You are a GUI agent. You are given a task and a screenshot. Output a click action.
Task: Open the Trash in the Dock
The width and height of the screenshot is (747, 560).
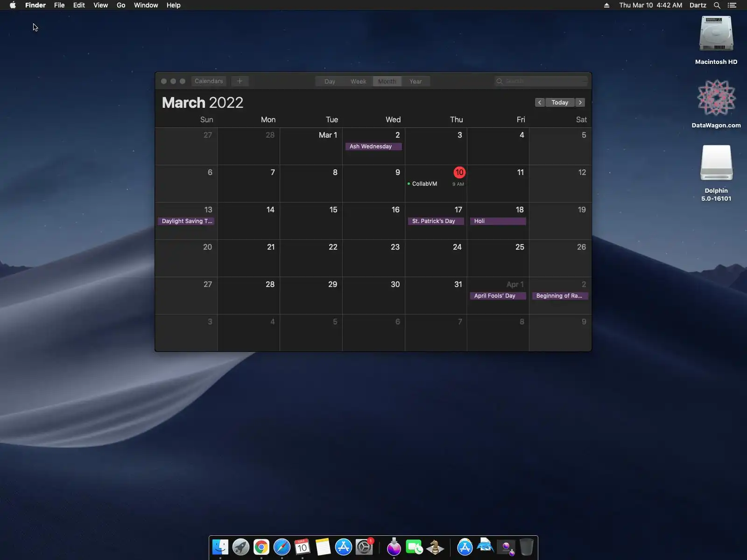click(x=527, y=547)
